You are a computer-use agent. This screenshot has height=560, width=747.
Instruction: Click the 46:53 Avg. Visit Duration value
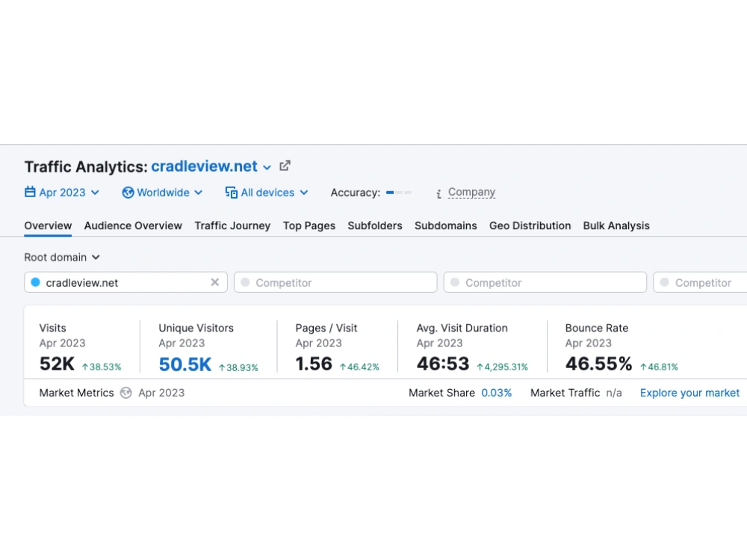click(442, 364)
